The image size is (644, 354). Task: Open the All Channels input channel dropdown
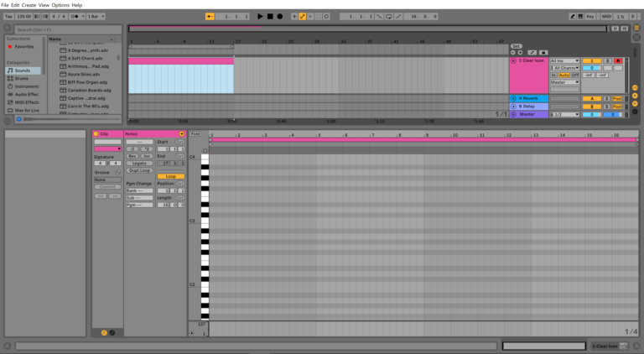tap(564, 68)
